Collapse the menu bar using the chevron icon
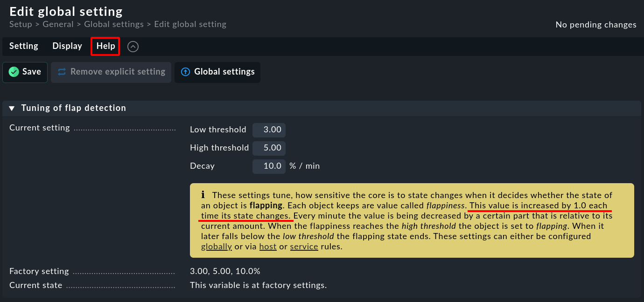 pos(133,46)
